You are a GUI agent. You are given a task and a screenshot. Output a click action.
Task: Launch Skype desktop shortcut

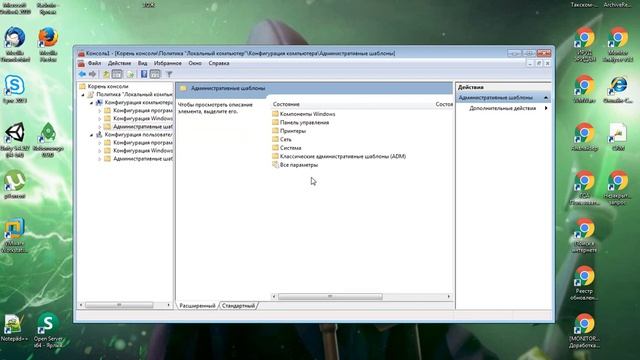[x=15, y=89]
